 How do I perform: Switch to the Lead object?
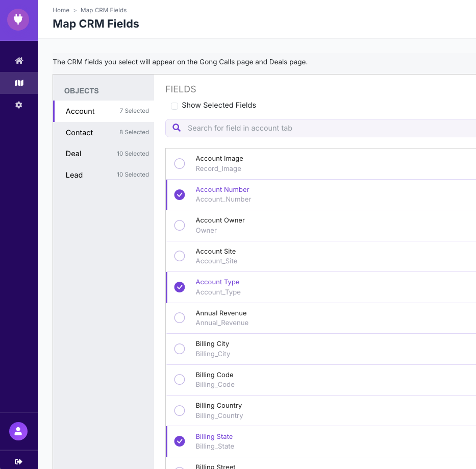click(104, 175)
